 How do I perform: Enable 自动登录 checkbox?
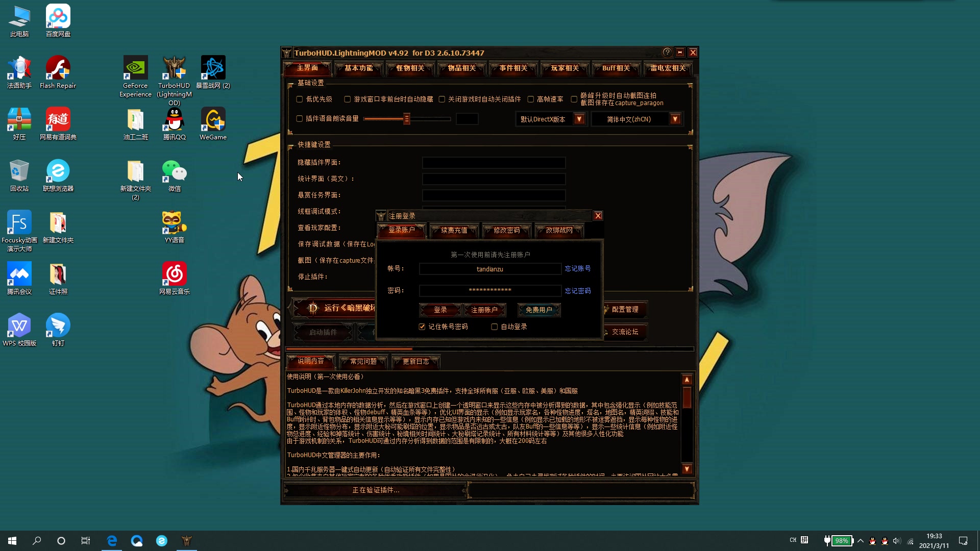pos(495,327)
